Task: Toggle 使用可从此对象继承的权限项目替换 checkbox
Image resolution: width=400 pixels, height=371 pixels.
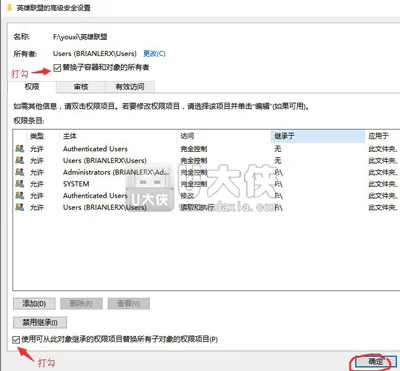Action: (x=16, y=340)
